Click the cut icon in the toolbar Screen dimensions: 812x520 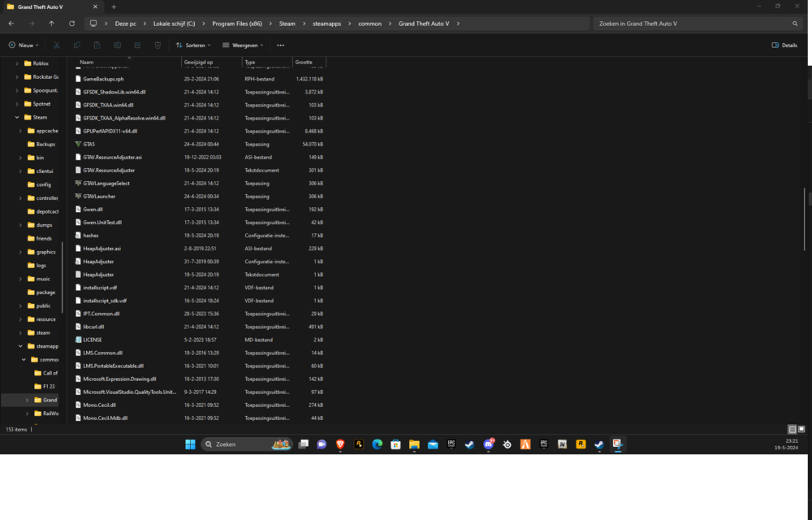pyautogui.click(x=55, y=45)
